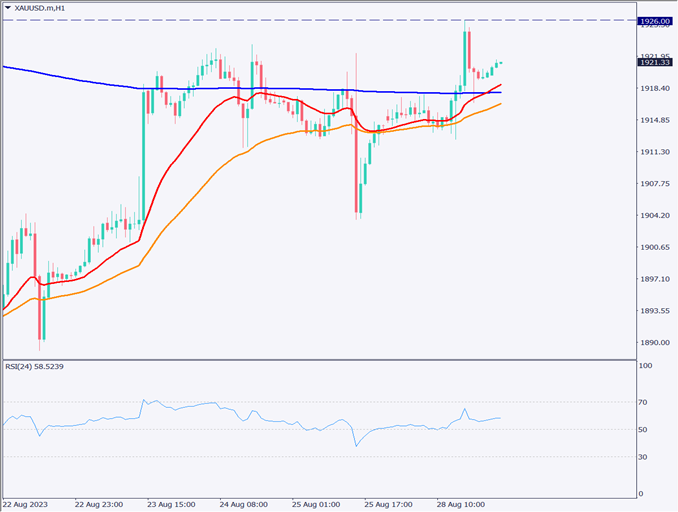Click the 1911.30 price axis label

coord(655,152)
